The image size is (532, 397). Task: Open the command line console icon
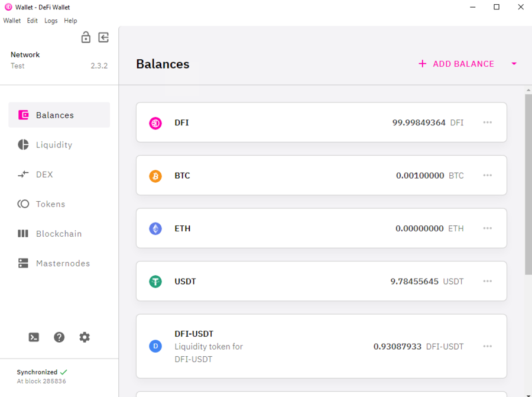[34, 337]
